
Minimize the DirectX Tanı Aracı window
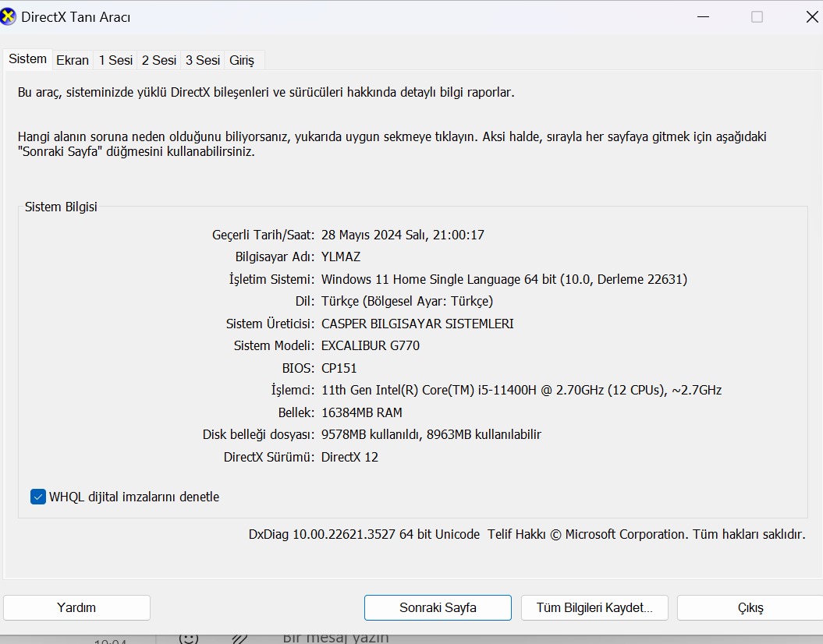click(704, 17)
